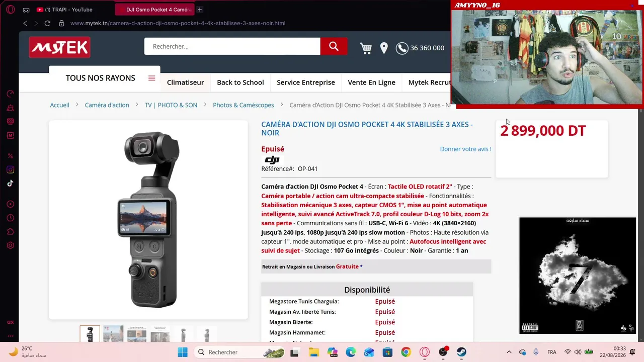Open the Service Entreprise menu
The width and height of the screenshot is (644, 362).
[306, 82]
